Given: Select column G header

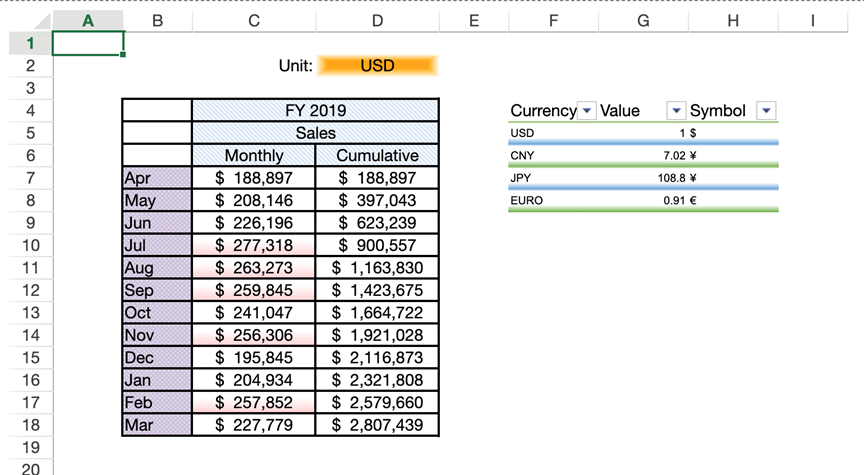Looking at the screenshot, I should [643, 21].
